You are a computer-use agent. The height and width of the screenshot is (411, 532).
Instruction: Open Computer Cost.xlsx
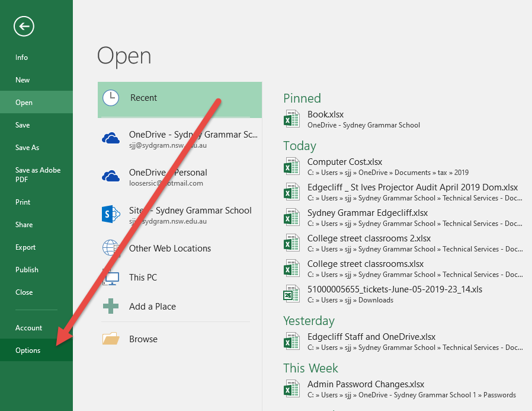(x=404, y=167)
